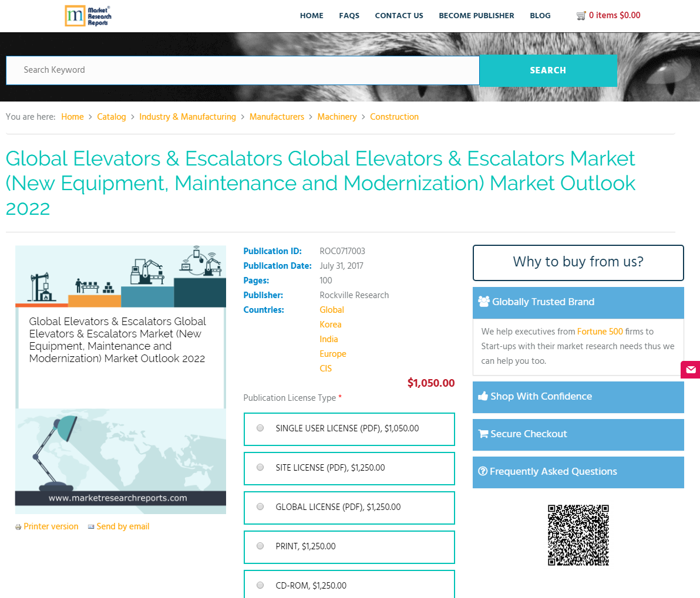The height and width of the screenshot is (598, 700).
Task: Click the report title heading
Action: pos(320,184)
